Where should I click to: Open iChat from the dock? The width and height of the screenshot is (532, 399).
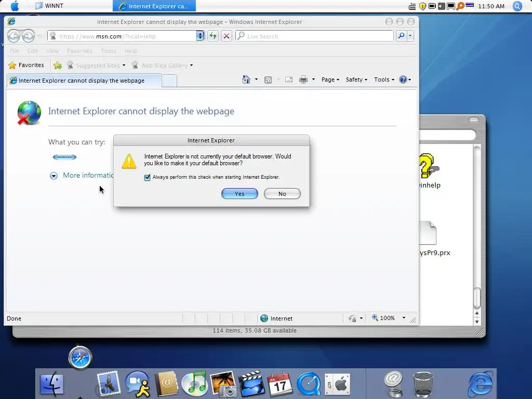pyautogui.click(x=138, y=384)
